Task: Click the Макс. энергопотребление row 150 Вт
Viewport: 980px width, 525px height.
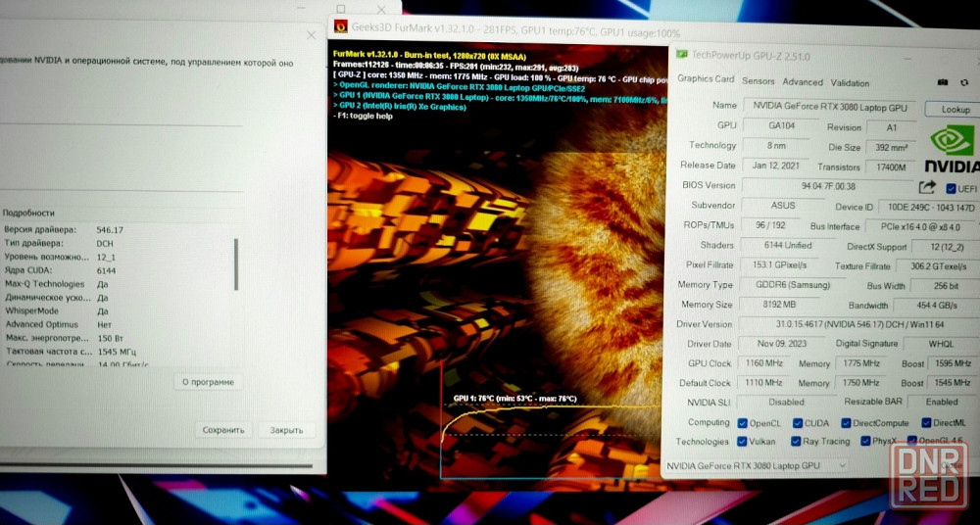Action: pyautogui.click(x=118, y=338)
